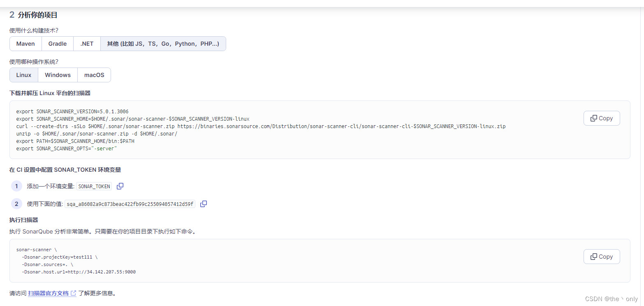644x306 pixels.
Task: Click the 执行扫描器 heading
Action: point(24,220)
